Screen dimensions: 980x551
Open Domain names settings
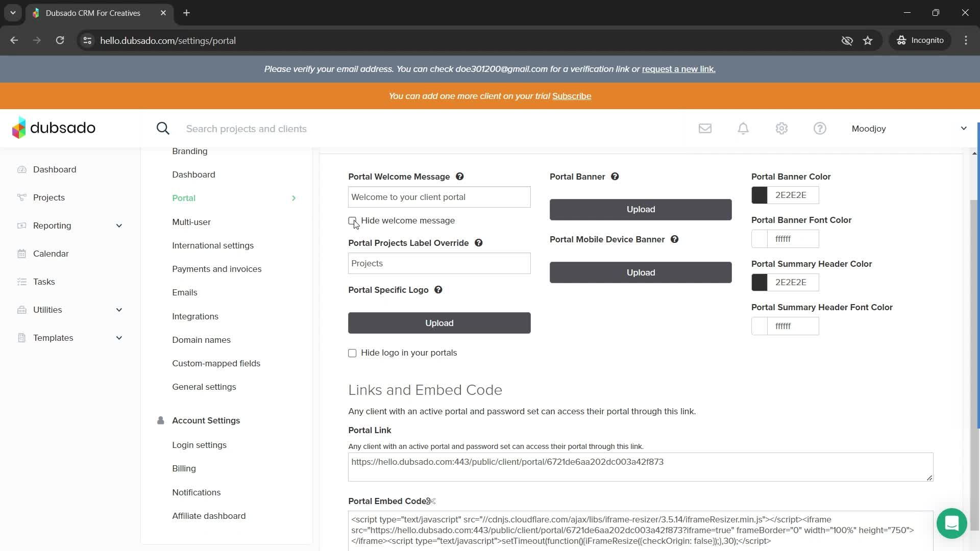[x=202, y=340]
